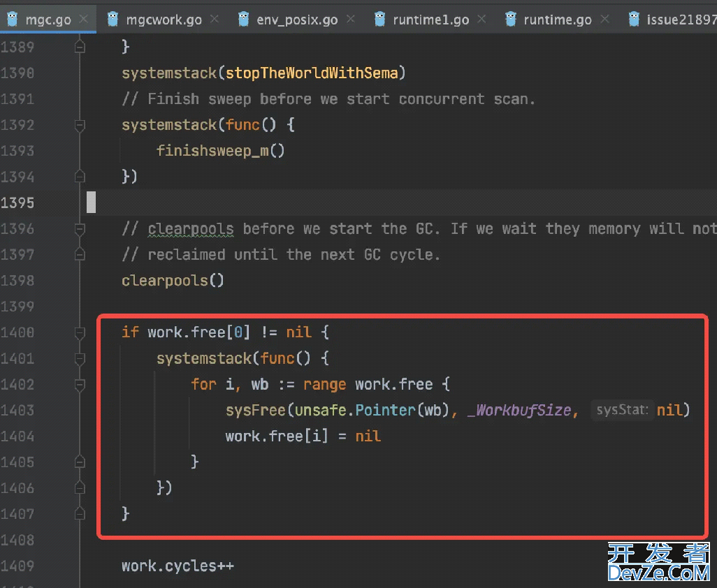Click the stopTheWorldWithSema identifier
Viewport: 717px width, 588px height.
point(312,73)
